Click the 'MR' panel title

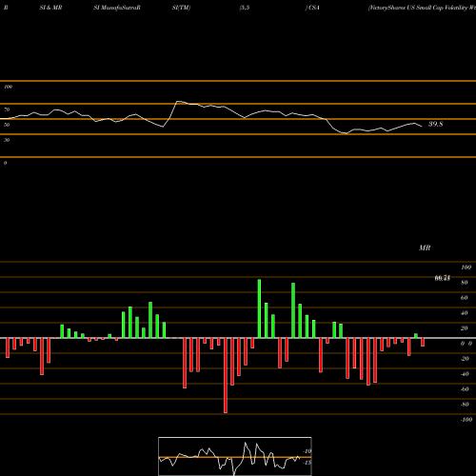(x=425, y=248)
